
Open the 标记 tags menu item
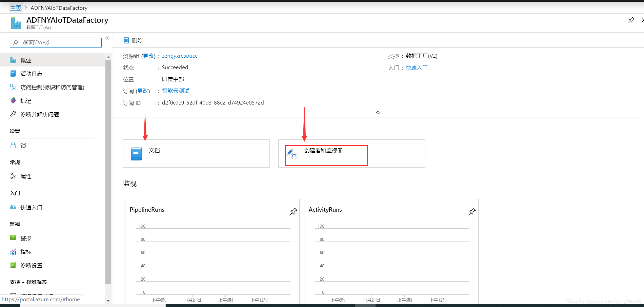click(53, 101)
